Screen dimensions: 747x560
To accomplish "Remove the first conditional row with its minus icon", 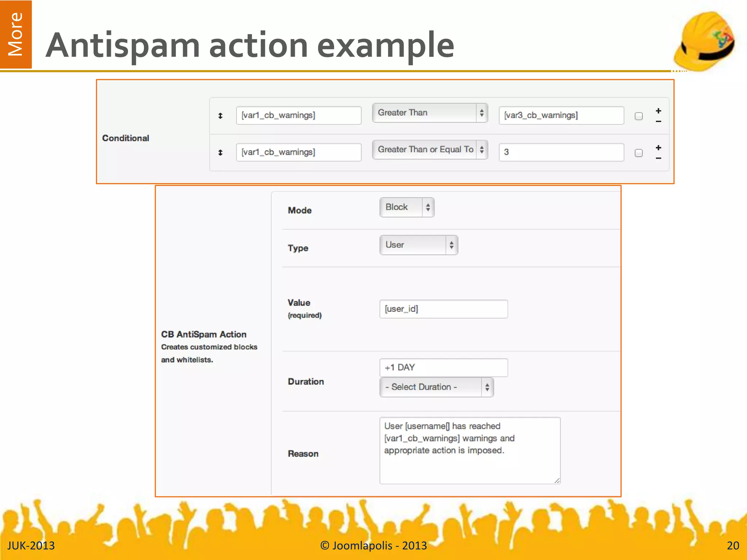I will click(x=658, y=121).
